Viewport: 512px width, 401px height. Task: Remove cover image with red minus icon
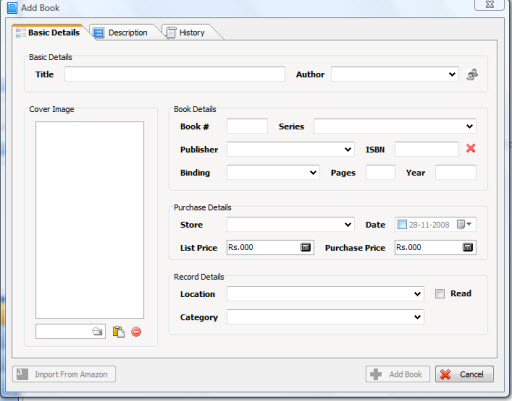[x=136, y=332]
